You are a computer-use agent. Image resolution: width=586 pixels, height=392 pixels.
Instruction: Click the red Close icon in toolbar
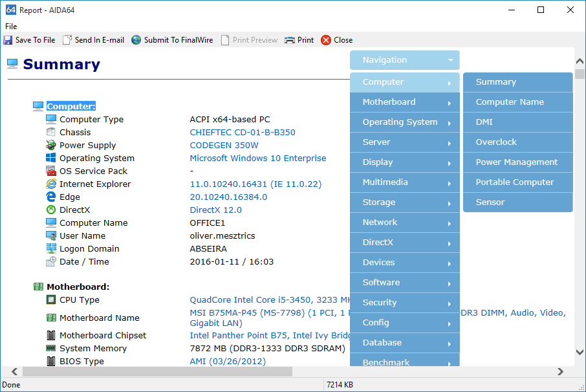point(326,40)
